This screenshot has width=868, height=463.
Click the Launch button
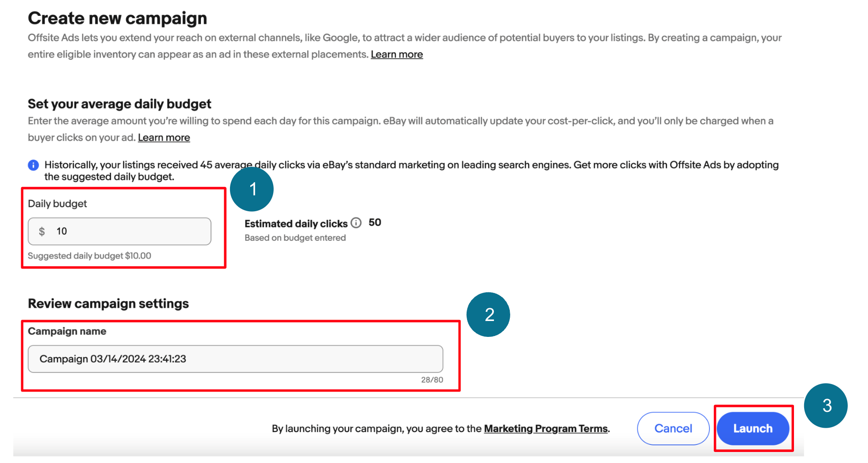tap(753, 428)
